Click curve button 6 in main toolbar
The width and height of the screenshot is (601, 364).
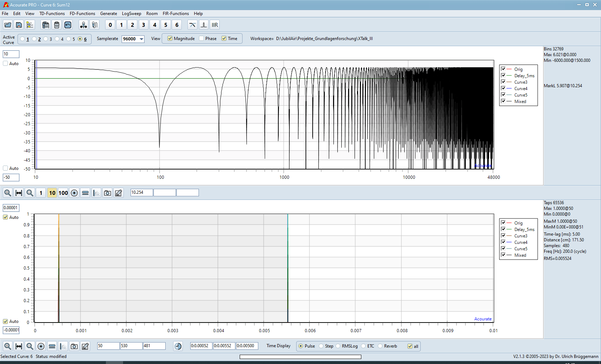(x=177, y=25)
